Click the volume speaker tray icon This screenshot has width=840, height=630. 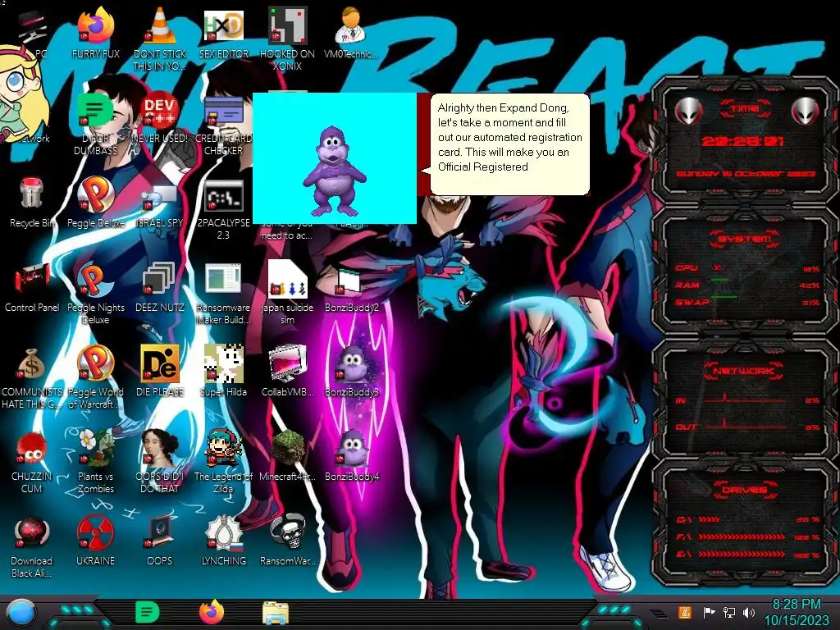tap(749, 612)
